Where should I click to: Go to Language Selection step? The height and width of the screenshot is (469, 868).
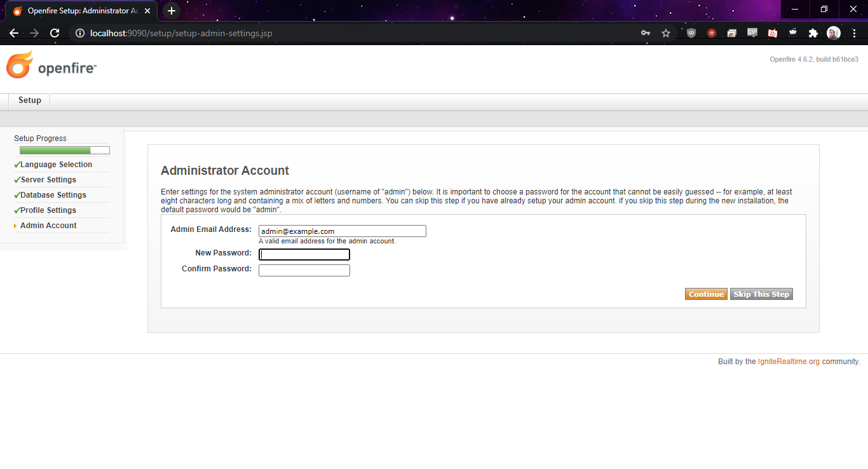coord(56,165)
